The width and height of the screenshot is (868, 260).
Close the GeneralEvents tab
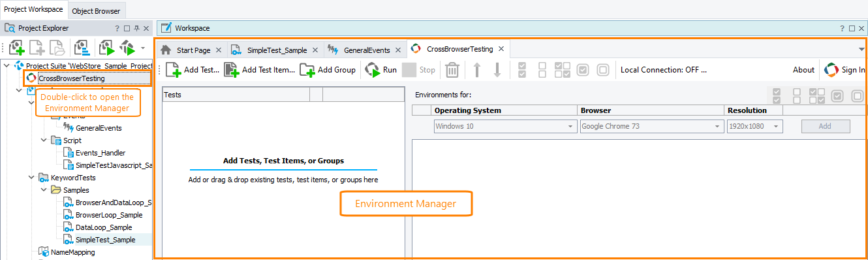[398, 50]
